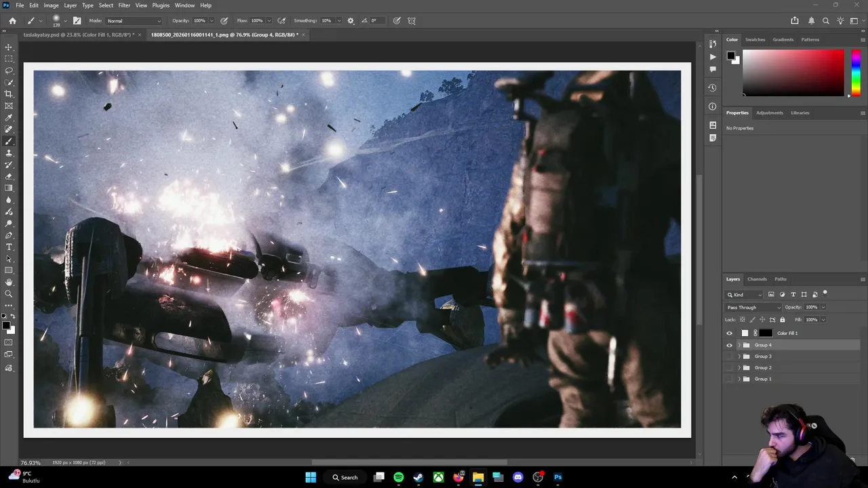Open the brush preset picker dropdown

coord(64,20)
